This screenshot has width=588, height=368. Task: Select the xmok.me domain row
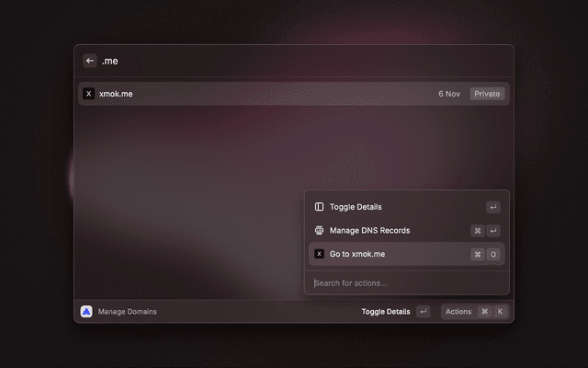coord(294,94)
